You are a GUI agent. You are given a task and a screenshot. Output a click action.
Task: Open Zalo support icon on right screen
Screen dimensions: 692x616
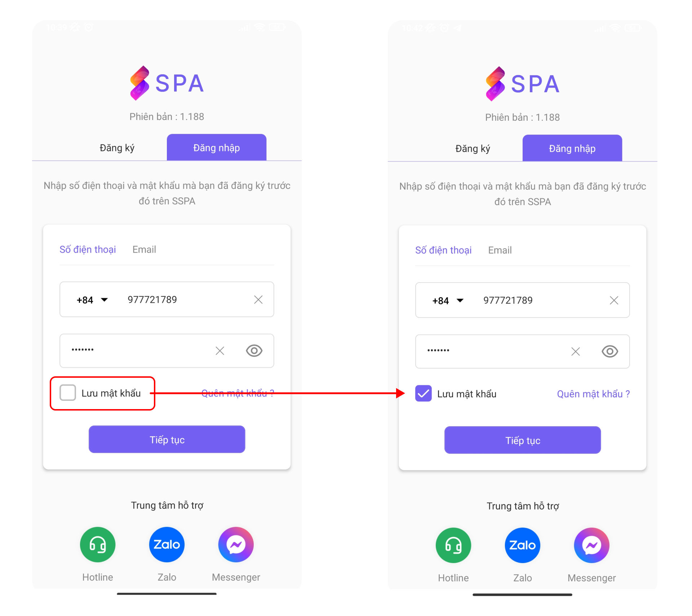[x=523, y=545]
